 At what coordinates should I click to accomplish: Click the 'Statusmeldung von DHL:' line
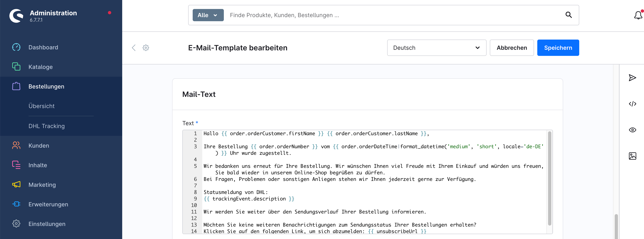tap(235, 192)
